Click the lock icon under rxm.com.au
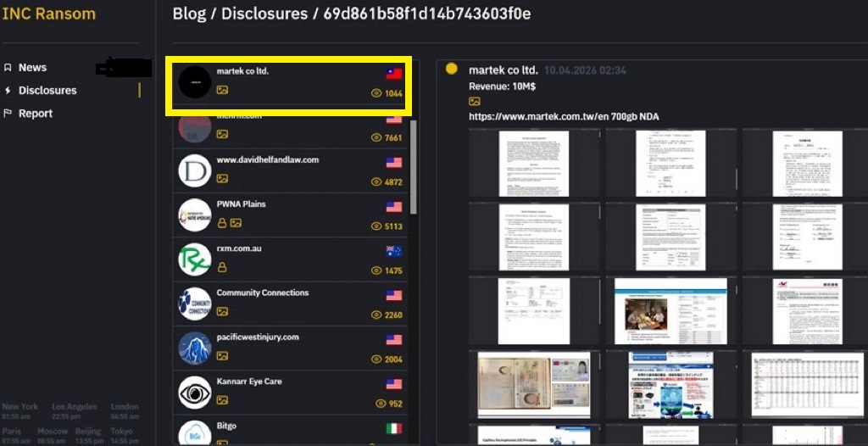Viewport: 868px width, 446px height. click(222, 267)
